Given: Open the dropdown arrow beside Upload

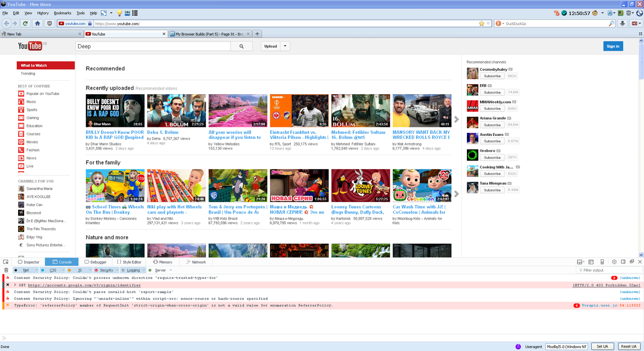Looking at the screenshot, I should click(285, 46).
